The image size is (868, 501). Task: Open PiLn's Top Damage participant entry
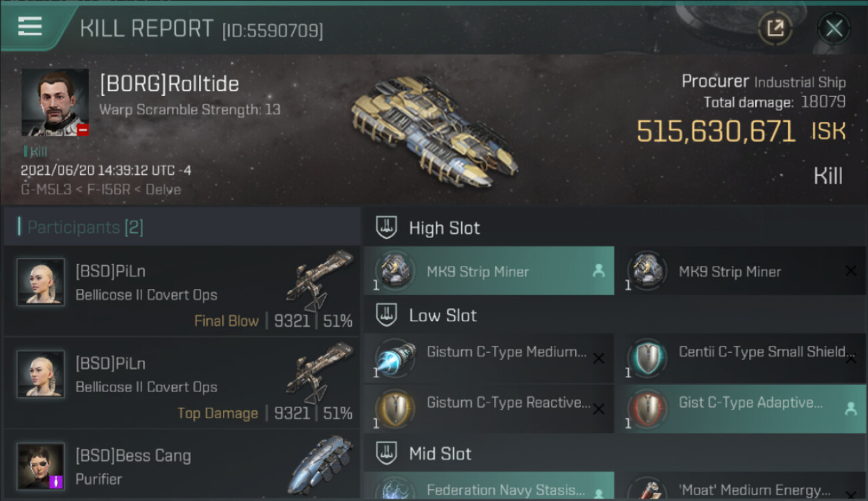(182, 383)
